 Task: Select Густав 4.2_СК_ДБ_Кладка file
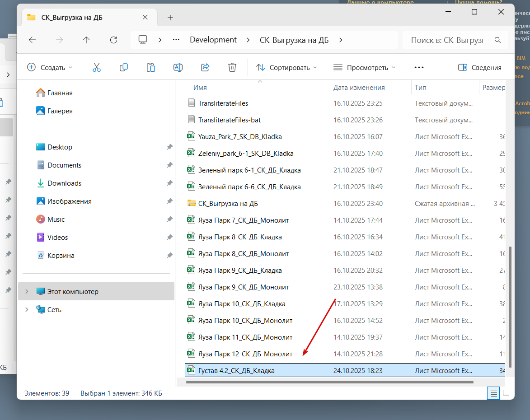point(345,370)
